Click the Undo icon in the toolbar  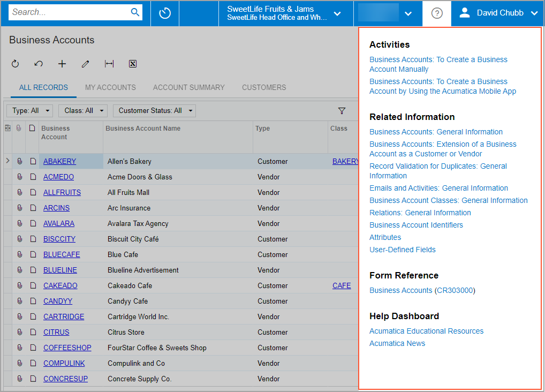(39, 64)
